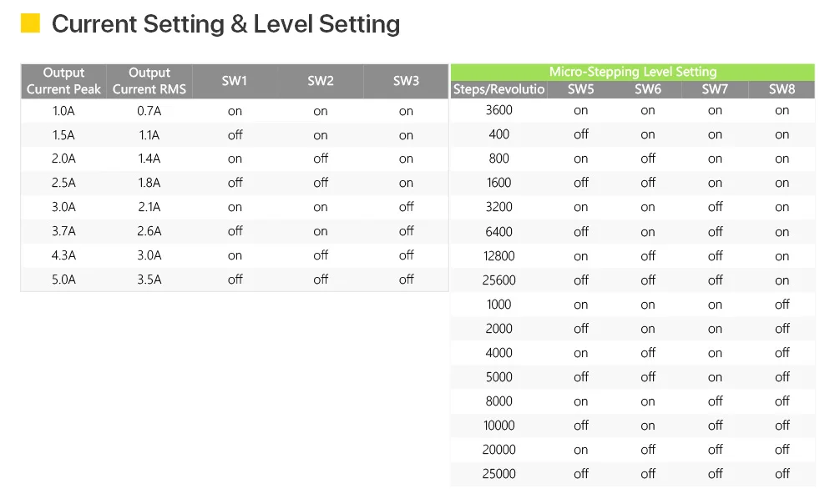The height and width of the screenshot is (504, 835).
Task: Click the green Micro-Stepping Level Setting header
Action: [633, 72]
